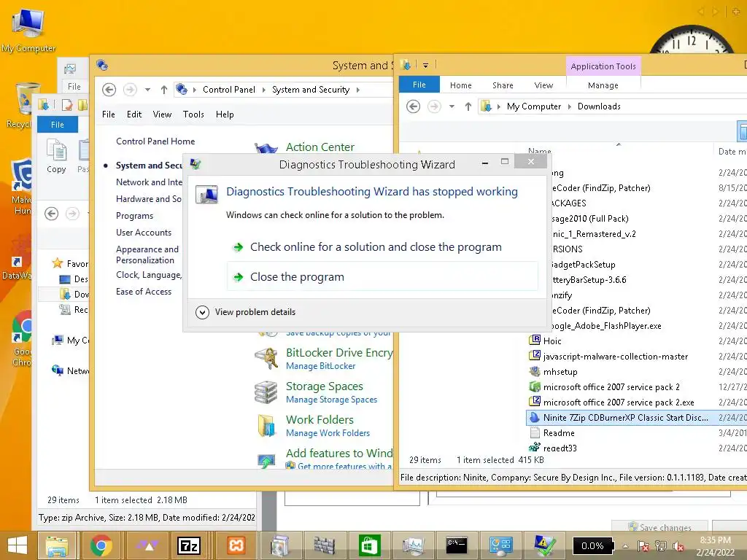
Task: Go back in the Downloads explorer window
Action: click(x=413, y=106)
